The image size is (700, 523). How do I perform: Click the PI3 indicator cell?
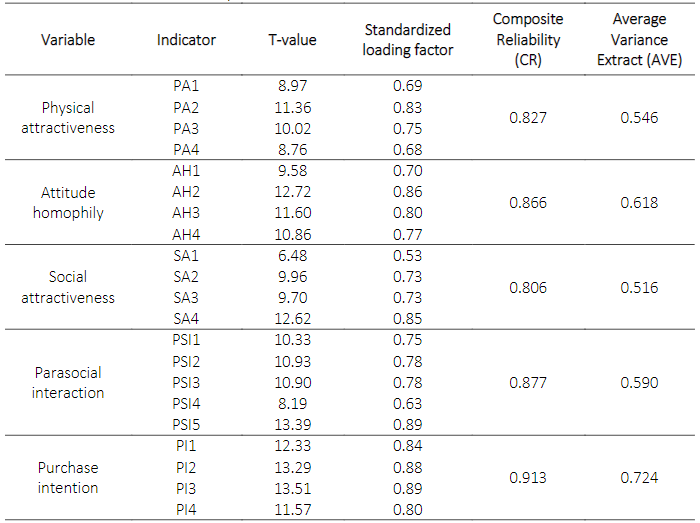point(186,489)
